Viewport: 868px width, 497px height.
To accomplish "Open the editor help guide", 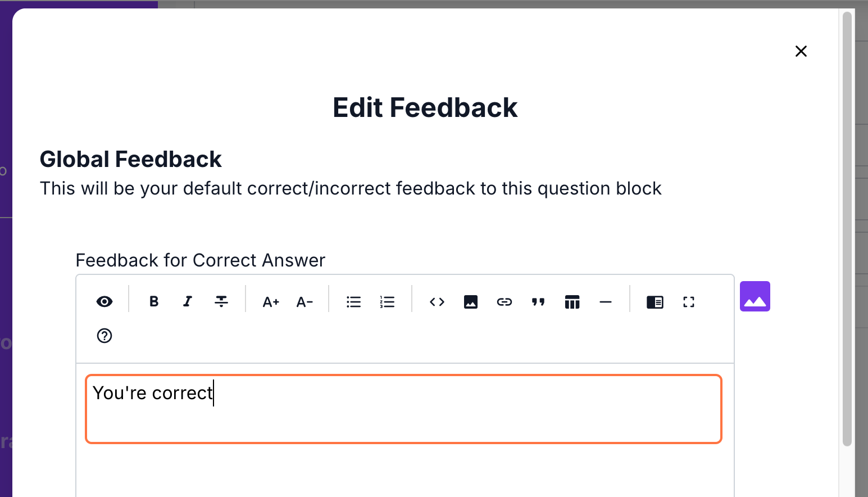I will [x=104, y=336].
